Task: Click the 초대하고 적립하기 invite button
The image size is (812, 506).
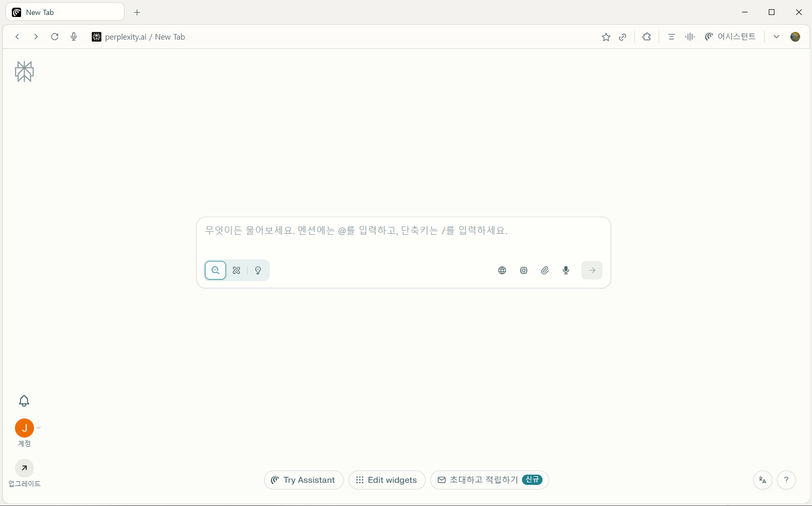Action: point(490,480)
